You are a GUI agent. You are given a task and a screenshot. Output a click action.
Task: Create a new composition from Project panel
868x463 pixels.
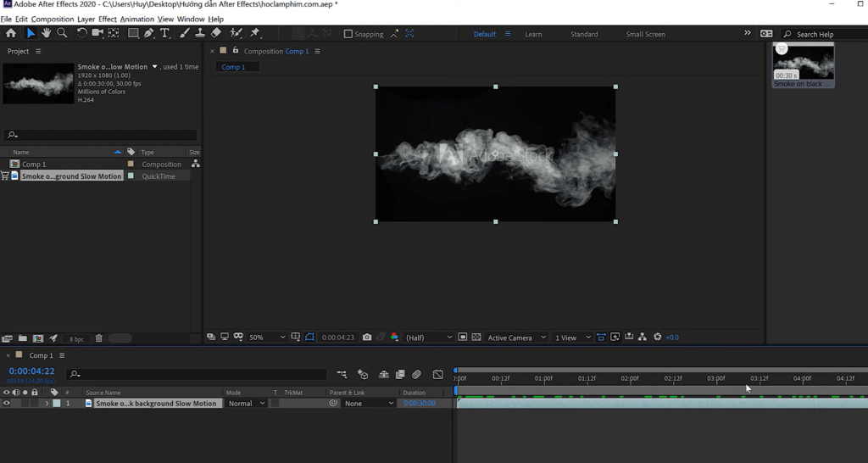pos(37,338)
